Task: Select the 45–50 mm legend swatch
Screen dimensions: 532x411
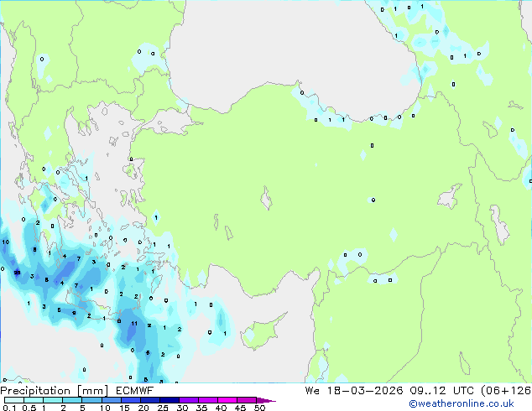Action: [x=247, y=400]
